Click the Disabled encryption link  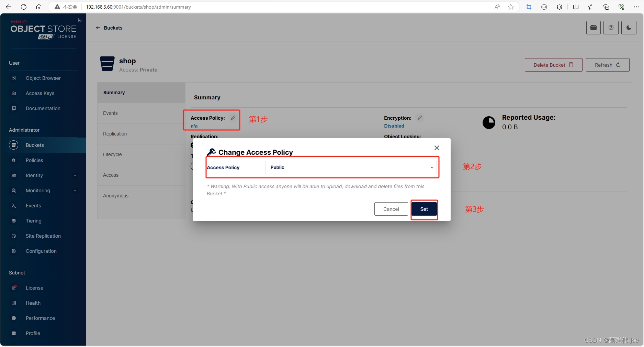coord(394,126)
